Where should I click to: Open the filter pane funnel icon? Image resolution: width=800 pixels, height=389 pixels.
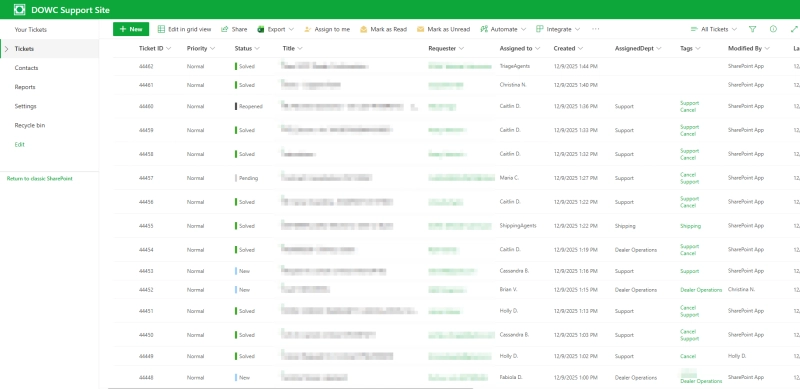(x=753, y=29)
